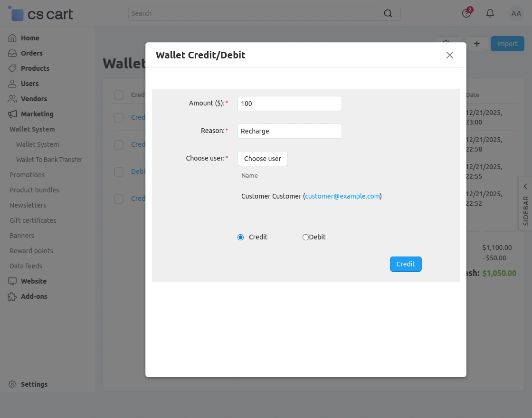Viewport: 532px width, 418px height.
Task: Click the Add-ons puzzle icon
Action: point(12,296)
